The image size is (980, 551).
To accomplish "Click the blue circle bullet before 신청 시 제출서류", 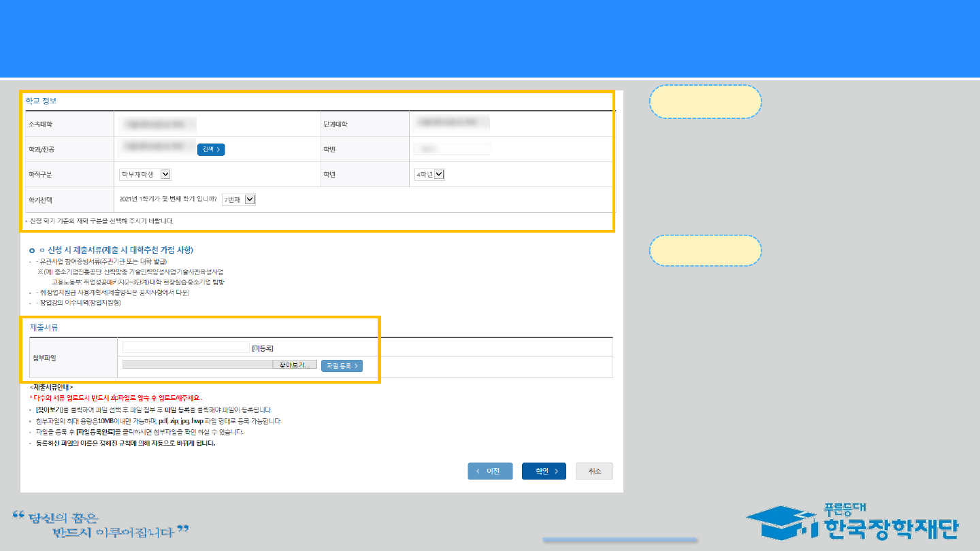I will [32, 251].
